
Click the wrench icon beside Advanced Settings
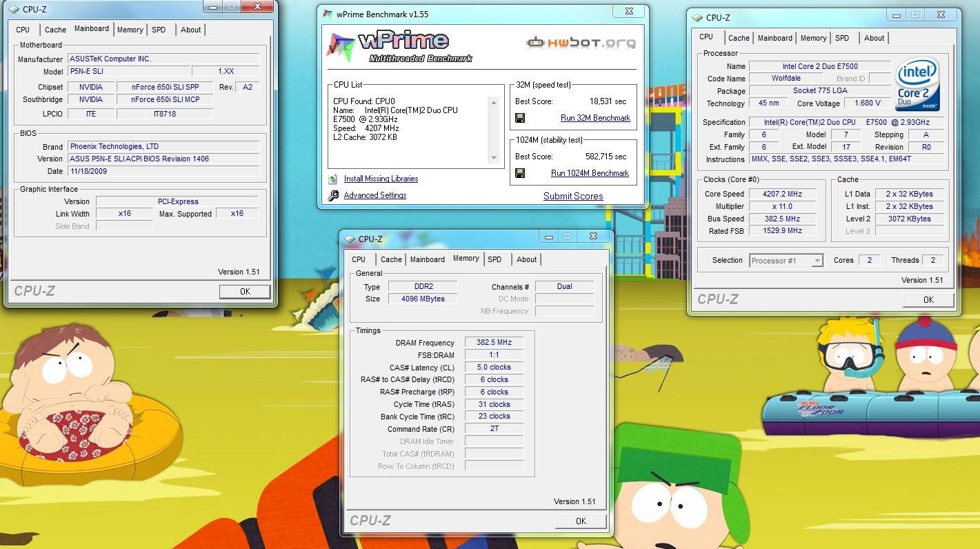pos(333,195)
